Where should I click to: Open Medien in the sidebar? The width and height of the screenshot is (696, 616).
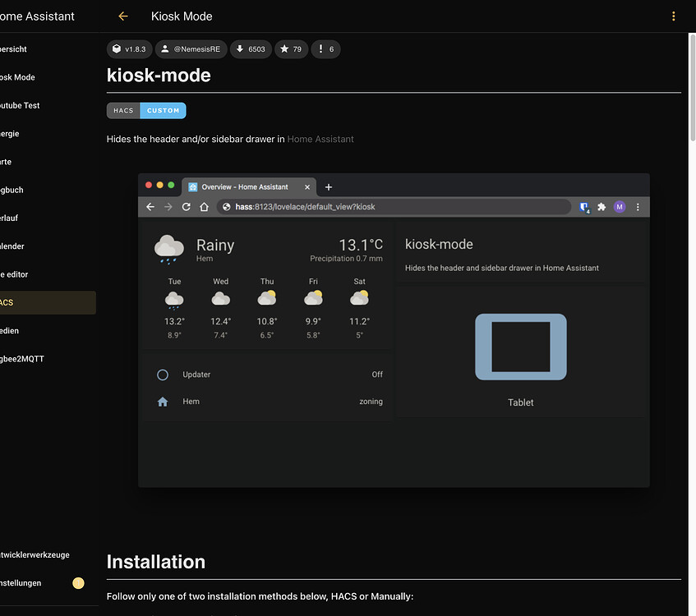(x=12, y=330)
